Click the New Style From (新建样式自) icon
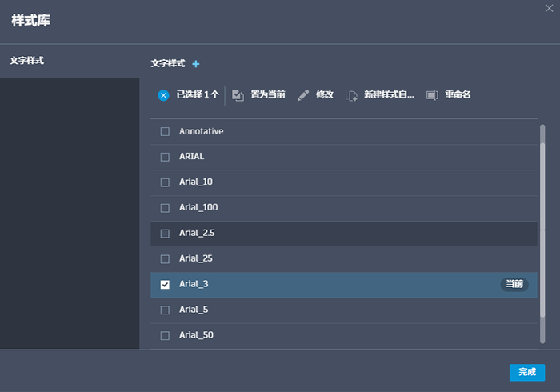 point(351,95)
